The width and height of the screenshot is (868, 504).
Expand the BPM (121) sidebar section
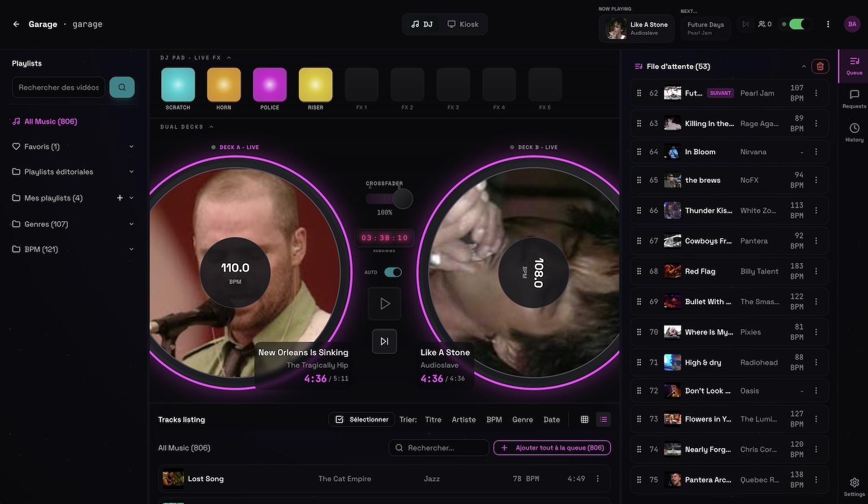[131, 249]
